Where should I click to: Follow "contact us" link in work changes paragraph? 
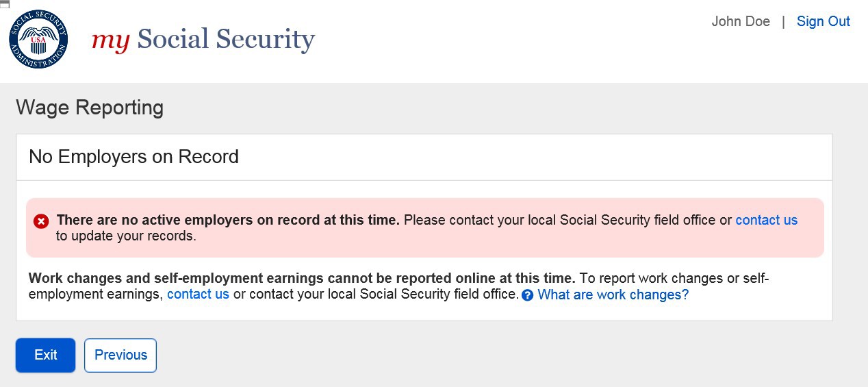coord(198,295)
